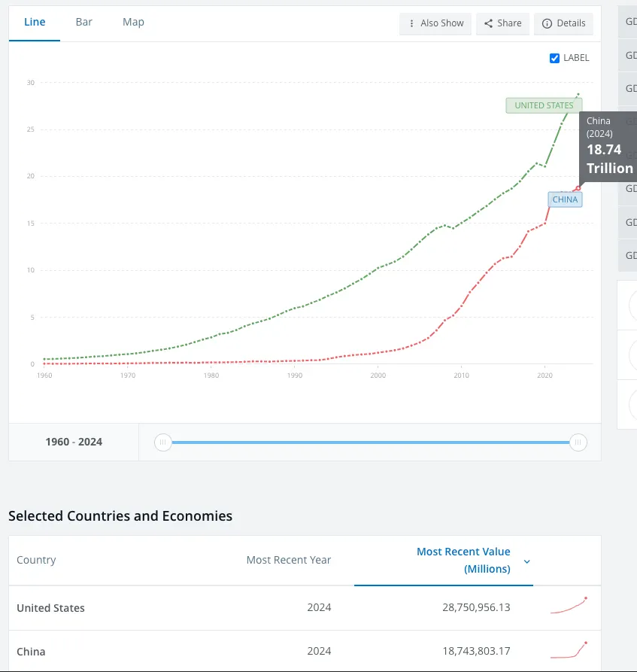Open China in the table
The image size is (637, 672).
(x=31, y=652)
